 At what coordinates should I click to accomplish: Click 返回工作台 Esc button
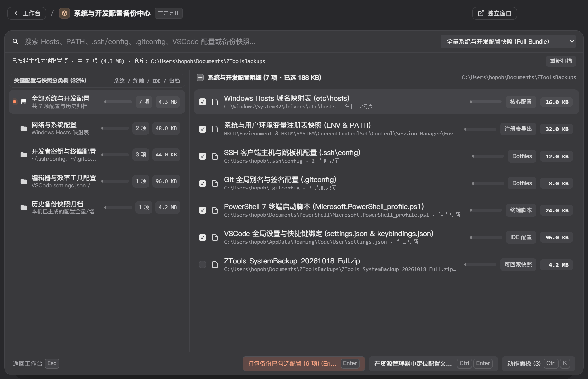tap(36, 364)
